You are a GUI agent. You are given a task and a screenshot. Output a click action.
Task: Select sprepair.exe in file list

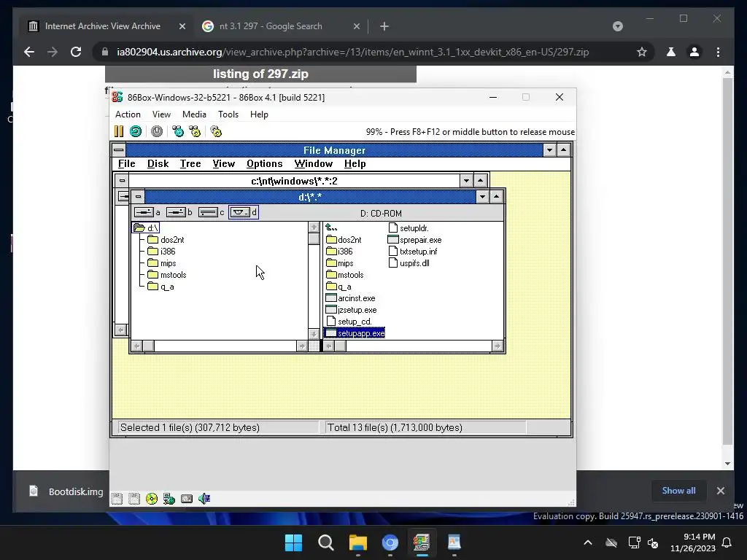click(415, 239)
